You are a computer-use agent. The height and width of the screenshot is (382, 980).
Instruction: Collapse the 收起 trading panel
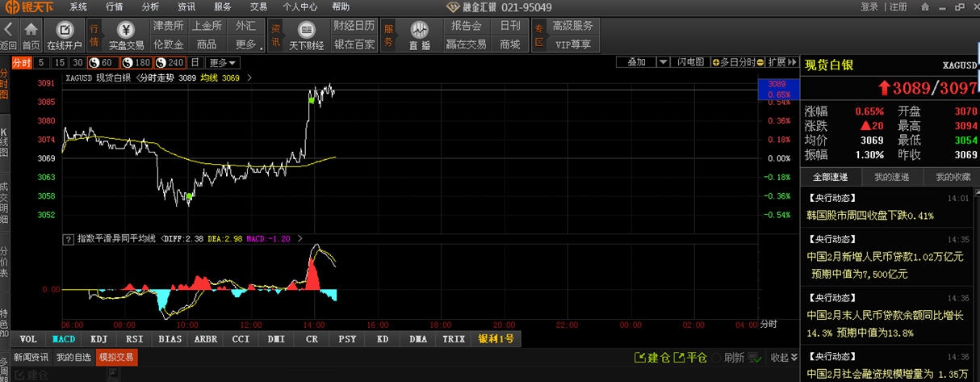pyautogui.click(x=785, y=358)
